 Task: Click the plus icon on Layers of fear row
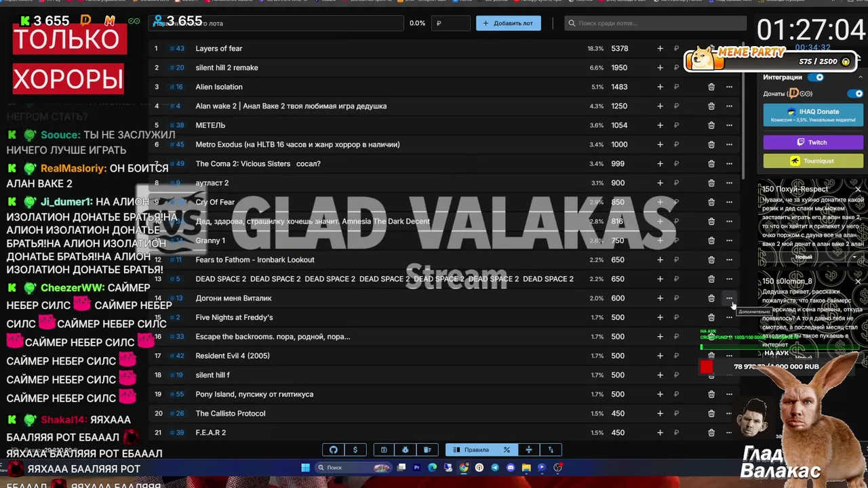pos(660,48)
